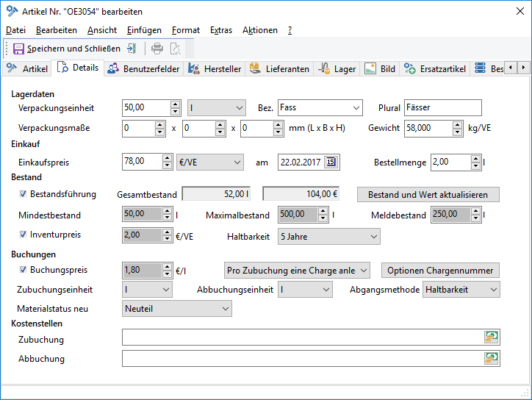Click the Speichern und Schließen save icon
The height and width of the screenshot is (400, 532).
pos(18,49)
